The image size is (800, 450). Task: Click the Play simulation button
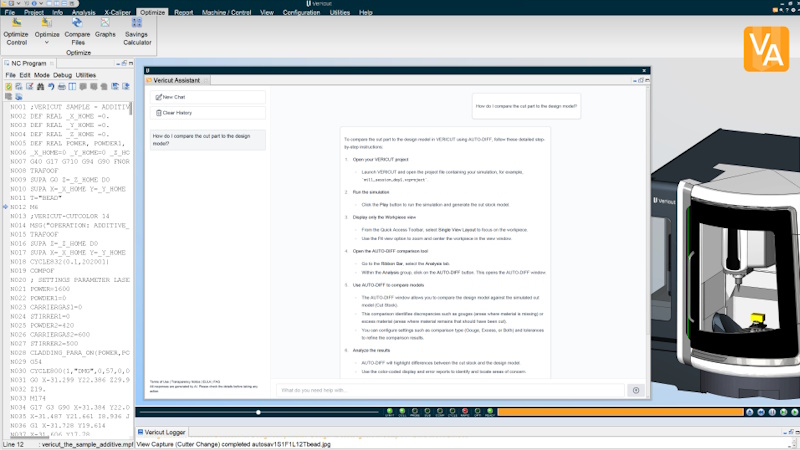tap(794, 412)
